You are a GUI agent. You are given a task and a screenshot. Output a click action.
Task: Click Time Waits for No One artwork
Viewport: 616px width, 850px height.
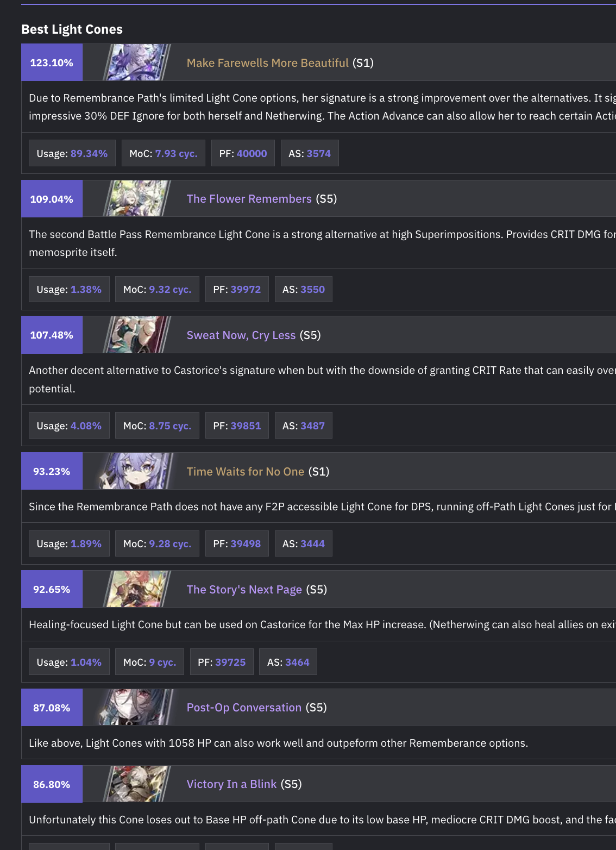point(137,471)
